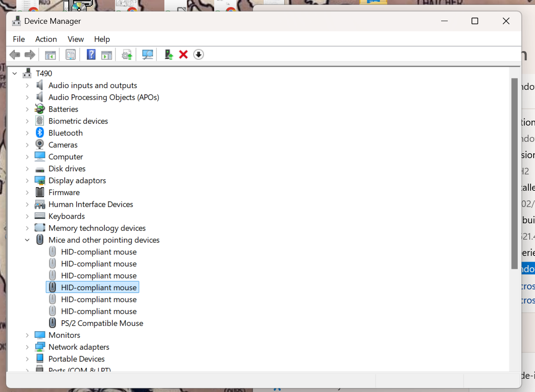This screenshot has width=535, height=392.
Task: Click the Device Manager title bar icon
Action: tap(17, 21)
